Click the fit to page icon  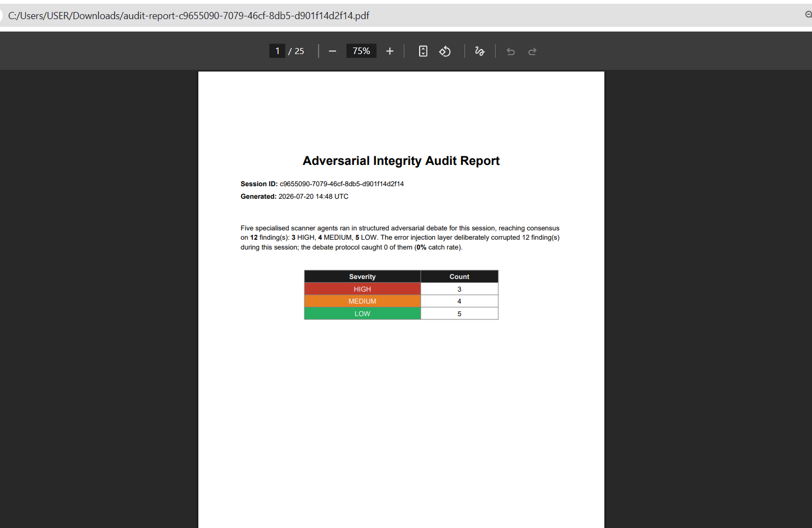tap(423, 51)
